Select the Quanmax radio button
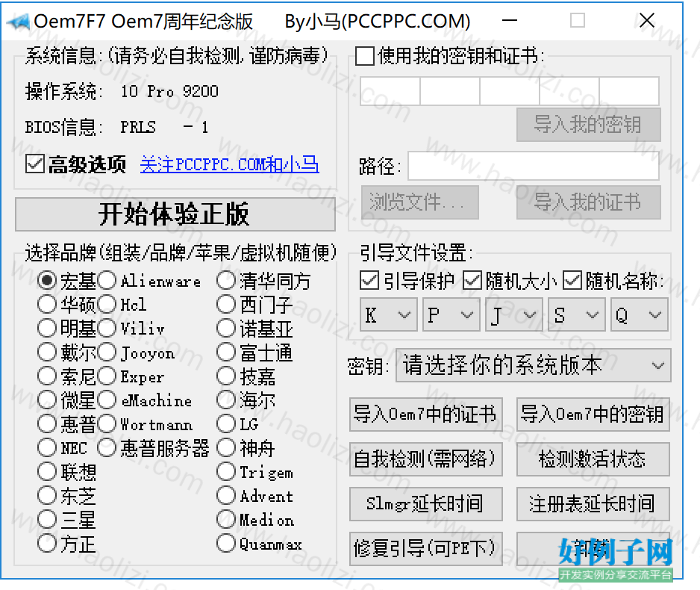This screenshot has height=590, width=700. pos(226,544)
